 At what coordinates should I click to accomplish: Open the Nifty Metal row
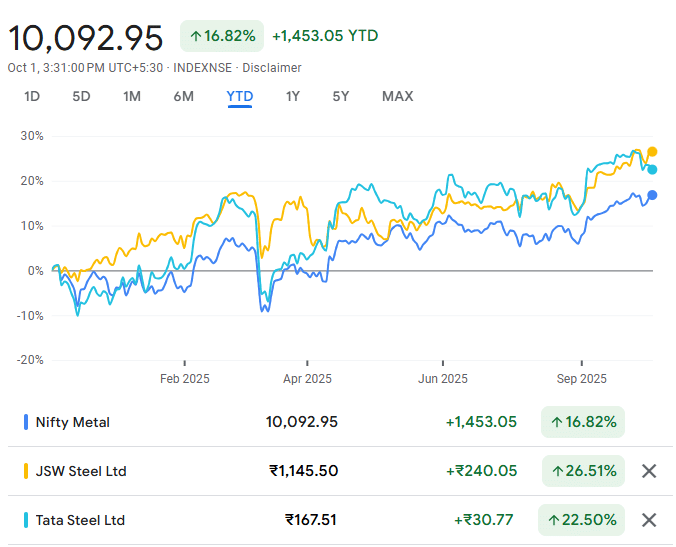click(x=72, y=422)
